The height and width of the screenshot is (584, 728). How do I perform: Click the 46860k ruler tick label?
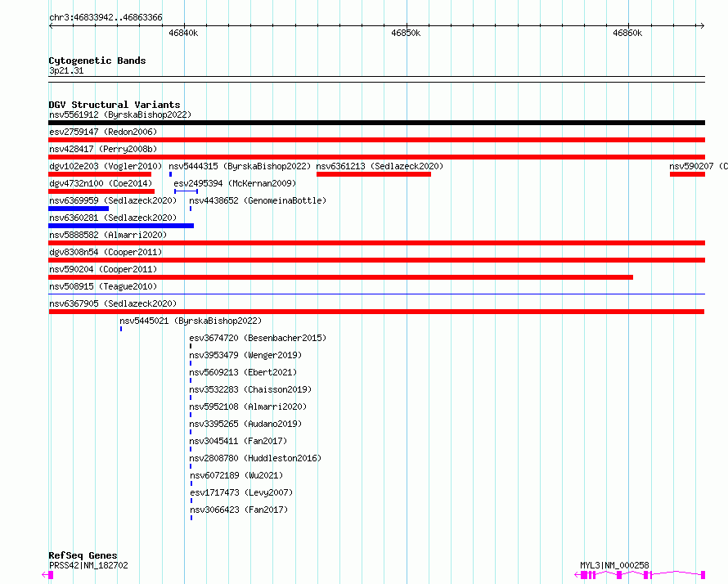(x=627, y=33)
